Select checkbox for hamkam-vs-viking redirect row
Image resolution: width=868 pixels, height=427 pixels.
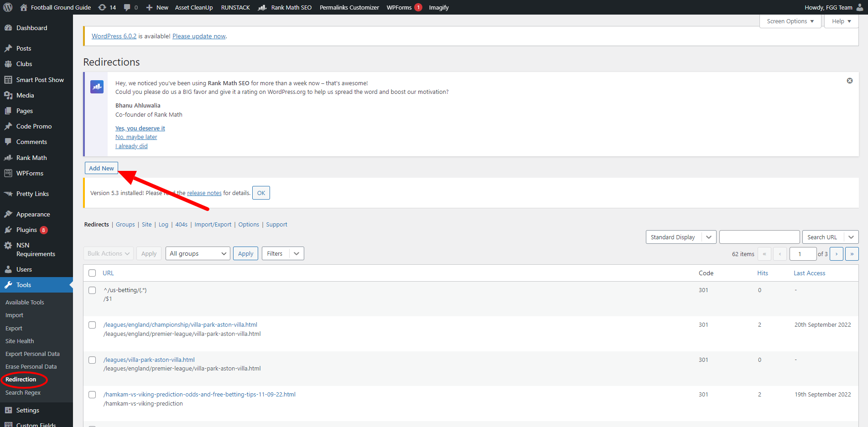[92, 395]
